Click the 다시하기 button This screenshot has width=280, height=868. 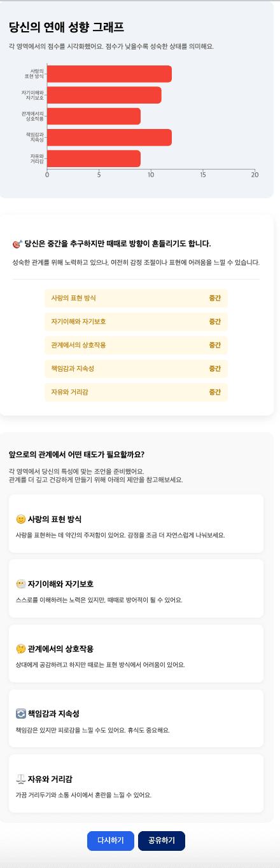[x=111, y=841]
